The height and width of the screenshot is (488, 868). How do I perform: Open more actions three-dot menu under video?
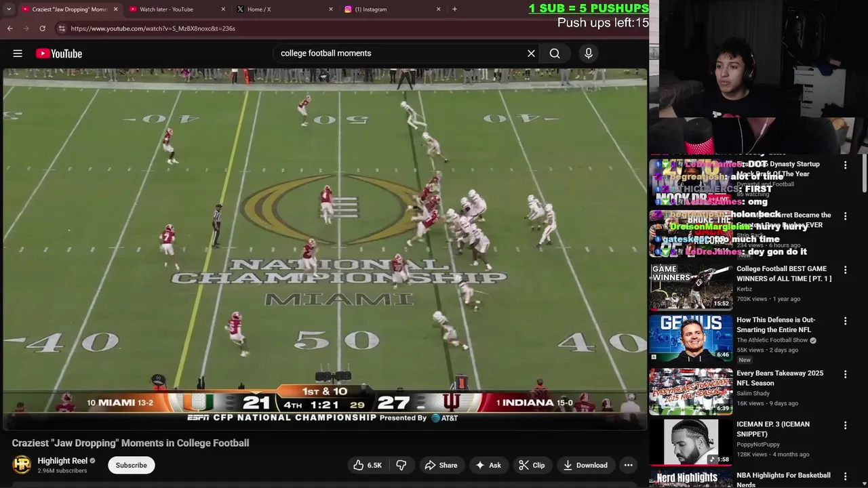click(629, 465)
